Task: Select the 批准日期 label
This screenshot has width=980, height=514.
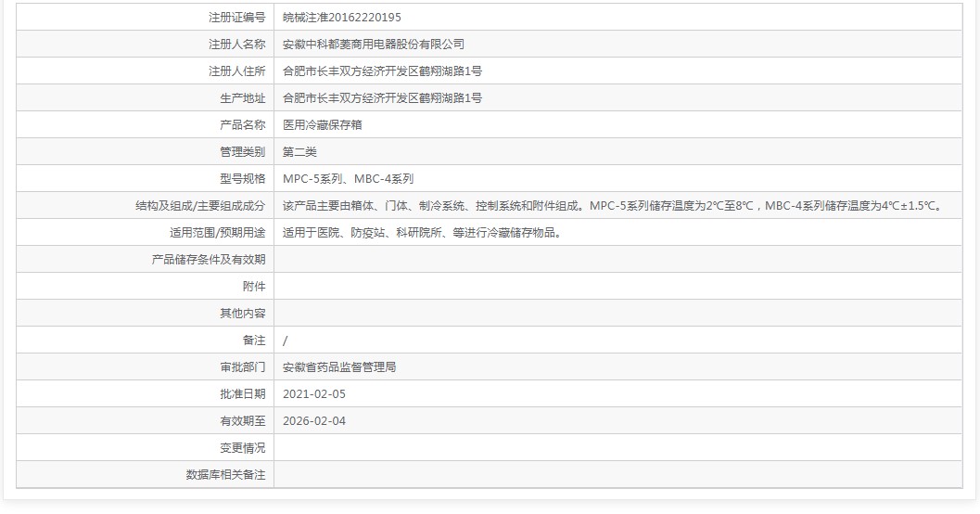Action: tap(243, 394)
